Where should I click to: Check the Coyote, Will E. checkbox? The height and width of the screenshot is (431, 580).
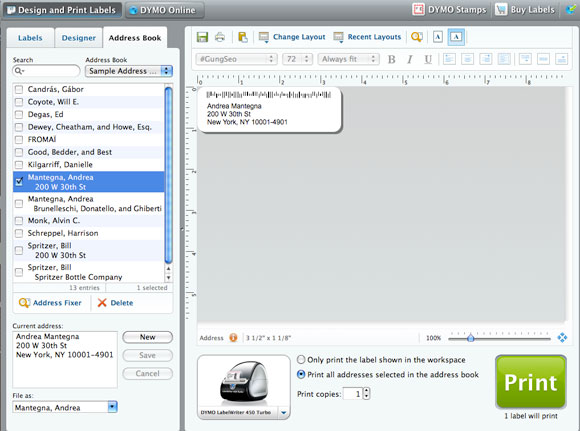[x=19, y=102]
